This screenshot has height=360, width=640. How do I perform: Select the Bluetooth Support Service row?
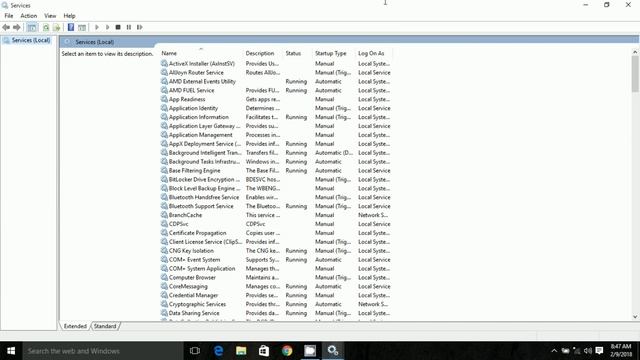(276, 206)
